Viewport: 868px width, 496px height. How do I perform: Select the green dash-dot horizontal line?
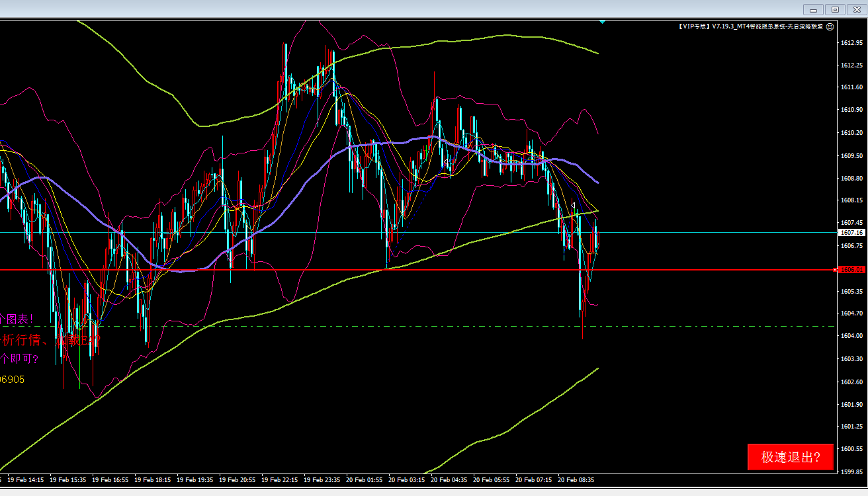click(x=418, y=326)
